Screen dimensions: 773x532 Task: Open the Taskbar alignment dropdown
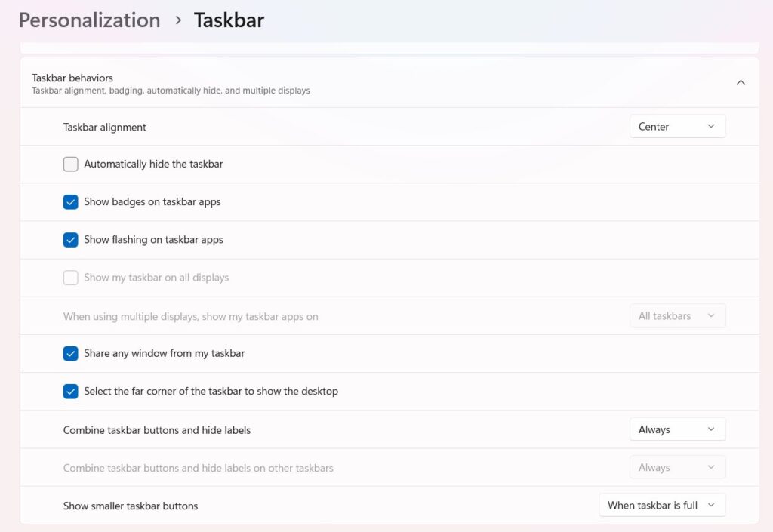[x=676, y=126]
